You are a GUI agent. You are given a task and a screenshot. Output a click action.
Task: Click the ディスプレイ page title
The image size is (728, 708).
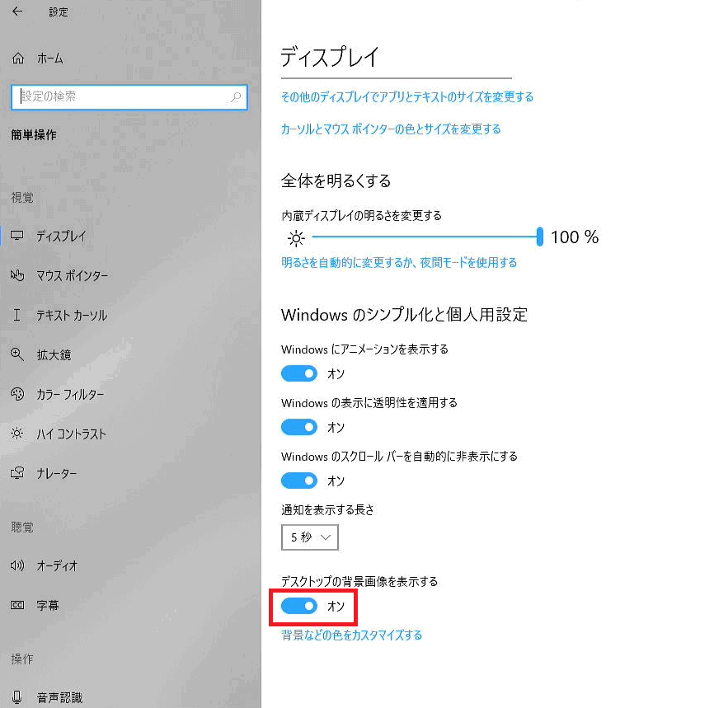point(330,57)
